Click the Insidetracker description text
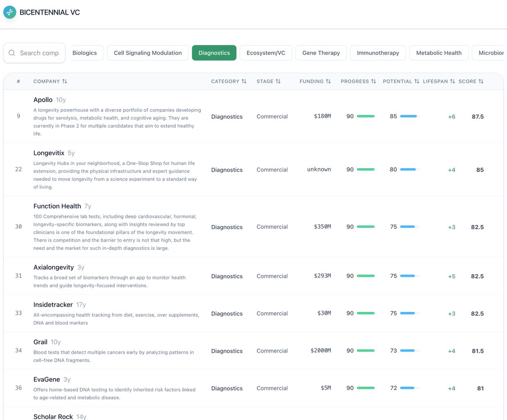 (116, 319)
